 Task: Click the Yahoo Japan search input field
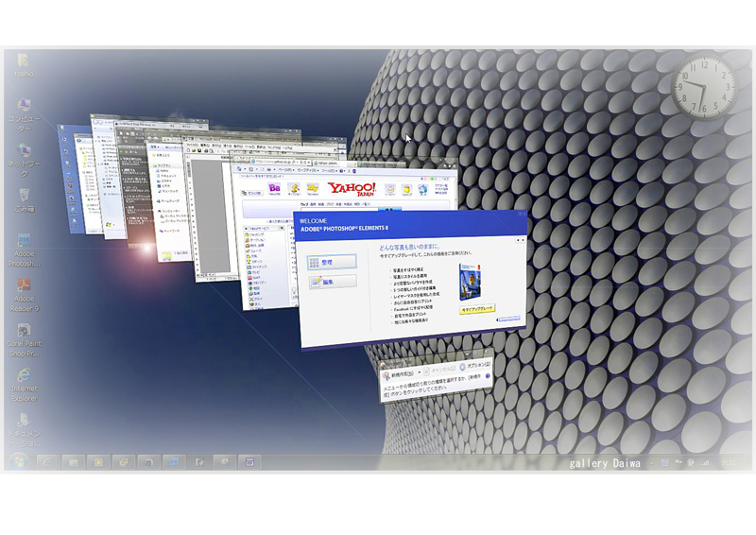pos(338,210)
